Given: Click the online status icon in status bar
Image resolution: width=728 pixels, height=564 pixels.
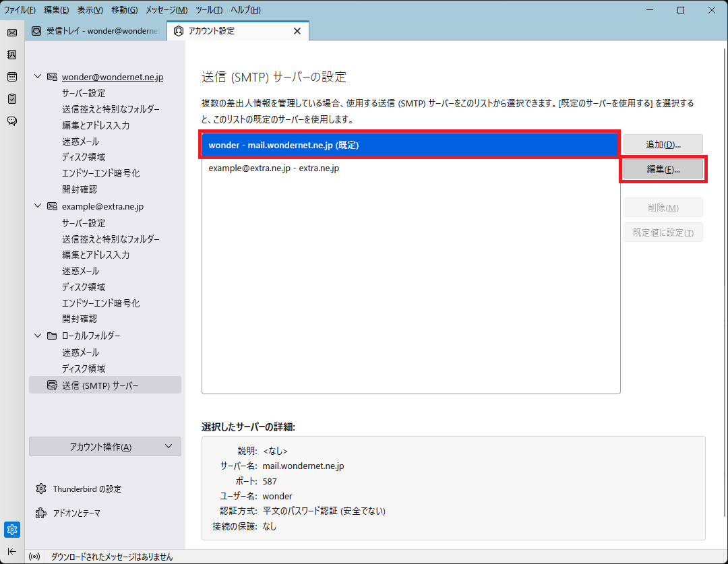Looking at the screenshot, I should (x=34, y=557).
